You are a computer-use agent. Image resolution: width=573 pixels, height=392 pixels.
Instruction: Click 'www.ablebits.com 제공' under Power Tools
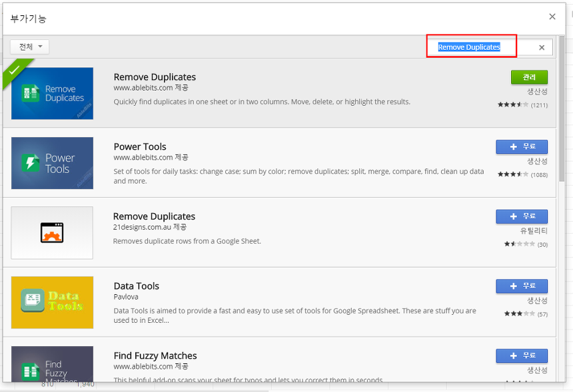(151, 157)
